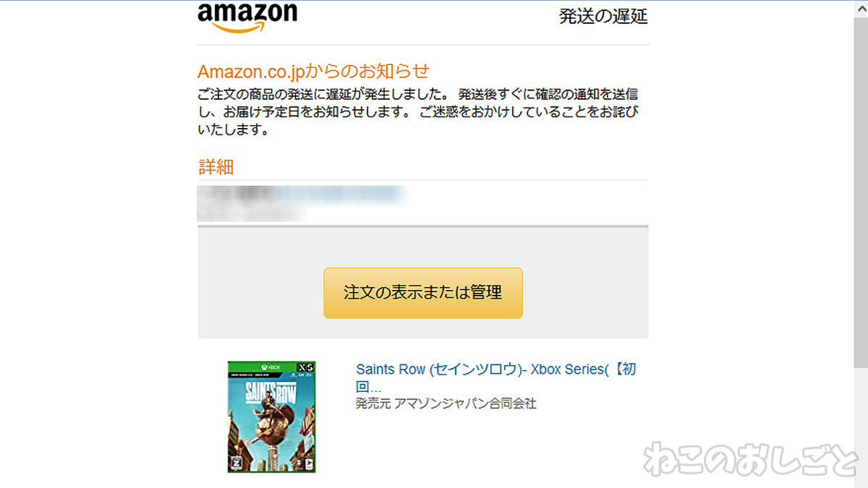
Task: Click the 発送の遅延 header text
Action: tap(603, 17)
